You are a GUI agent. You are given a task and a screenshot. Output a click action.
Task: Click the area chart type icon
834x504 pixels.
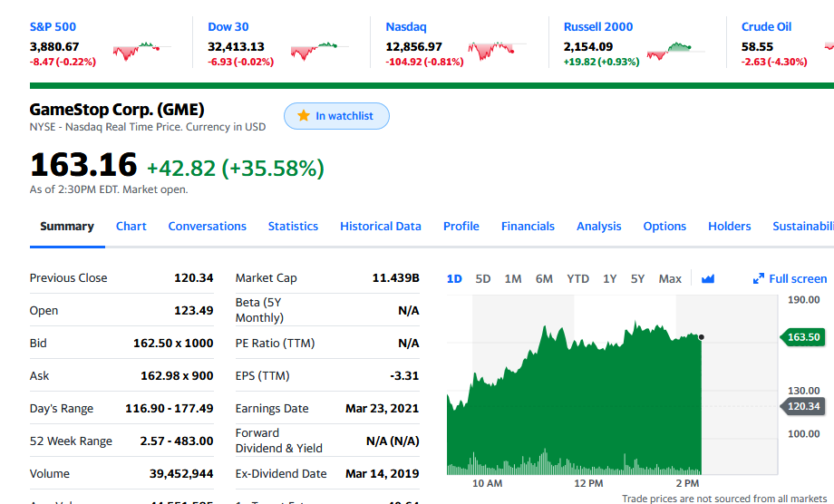pyautogui.click(x=707, y=278)
